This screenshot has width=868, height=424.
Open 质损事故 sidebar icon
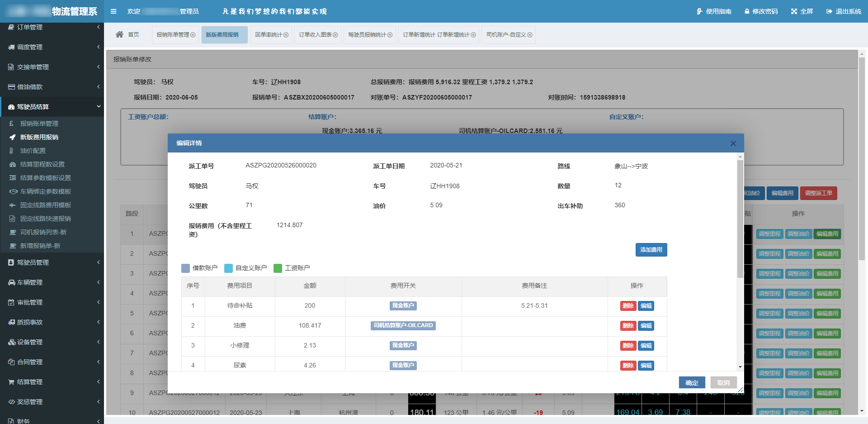pos(11,322)
